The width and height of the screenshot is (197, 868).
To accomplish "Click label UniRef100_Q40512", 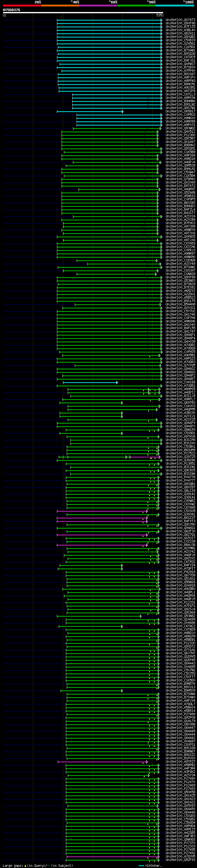I will pyautogui.click(x=180, y=132).
